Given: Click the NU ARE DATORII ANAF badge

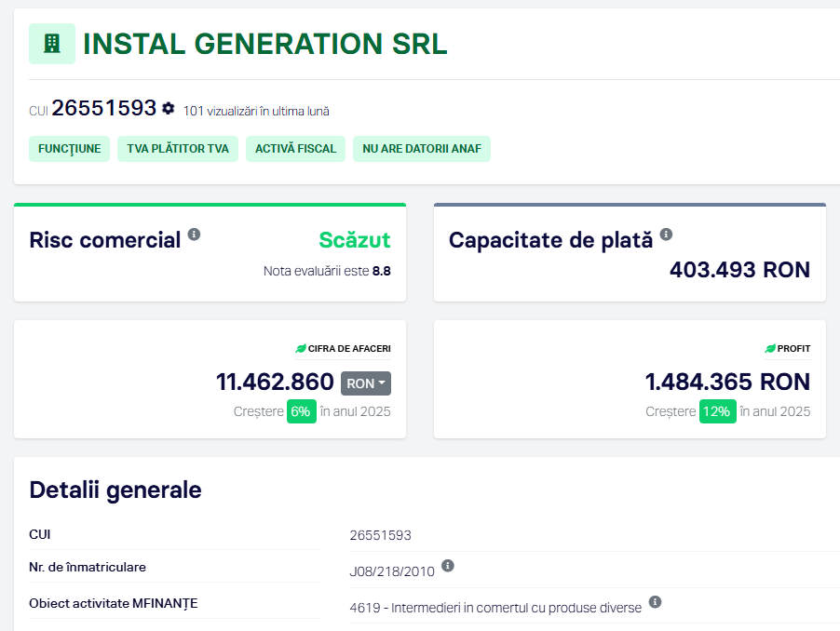Looking at the screenshot, I should [x=422, y=149].
